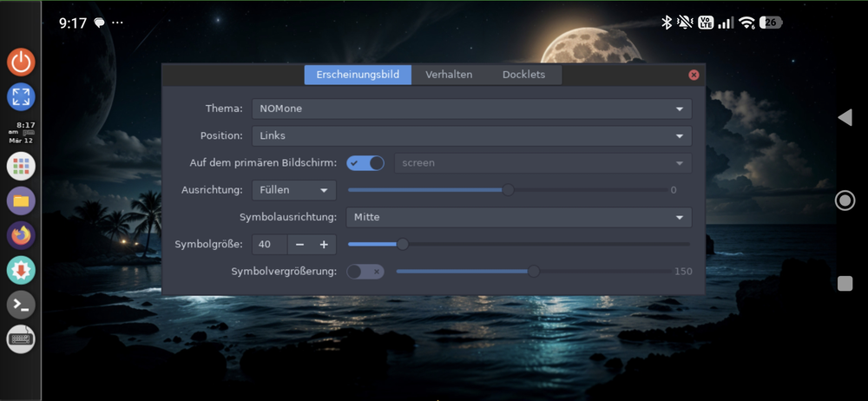Click the blue fullscreen arrows dock icon

(21, 96)
